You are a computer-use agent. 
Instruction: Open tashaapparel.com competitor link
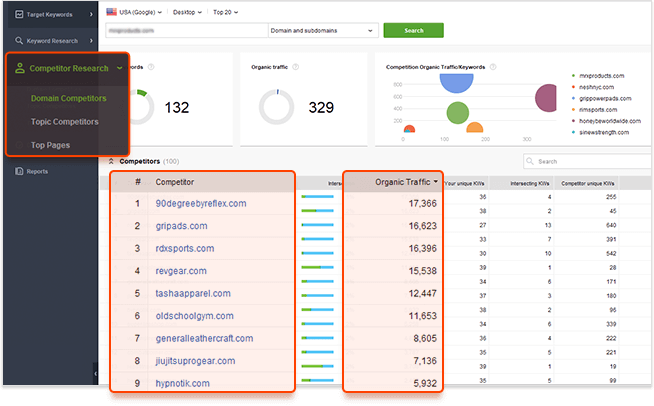tap(193, 293)
